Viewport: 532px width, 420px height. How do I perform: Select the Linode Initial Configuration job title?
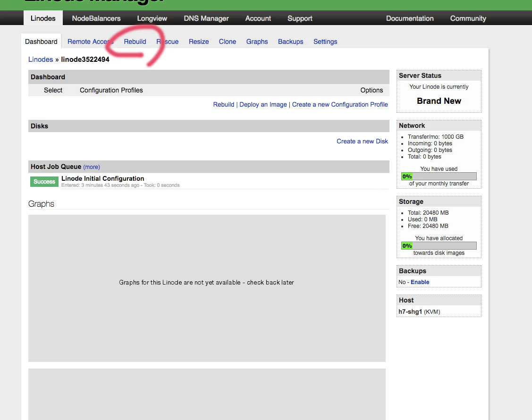tap(103, 178)
